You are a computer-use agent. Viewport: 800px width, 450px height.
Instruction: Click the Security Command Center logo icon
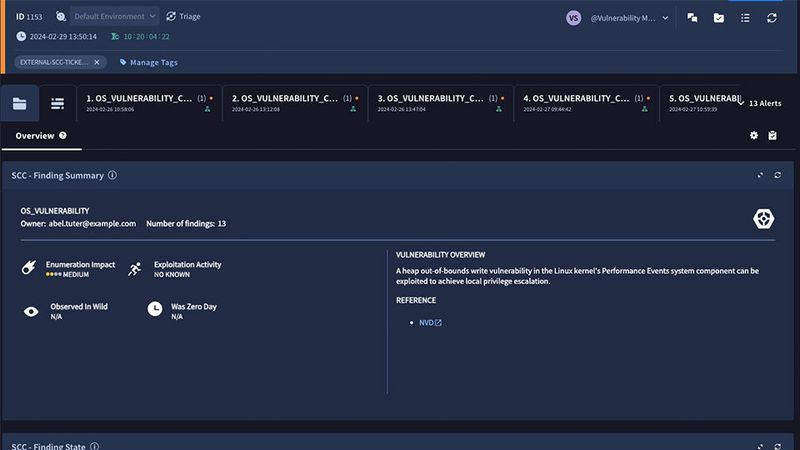(x=764, y=218)
